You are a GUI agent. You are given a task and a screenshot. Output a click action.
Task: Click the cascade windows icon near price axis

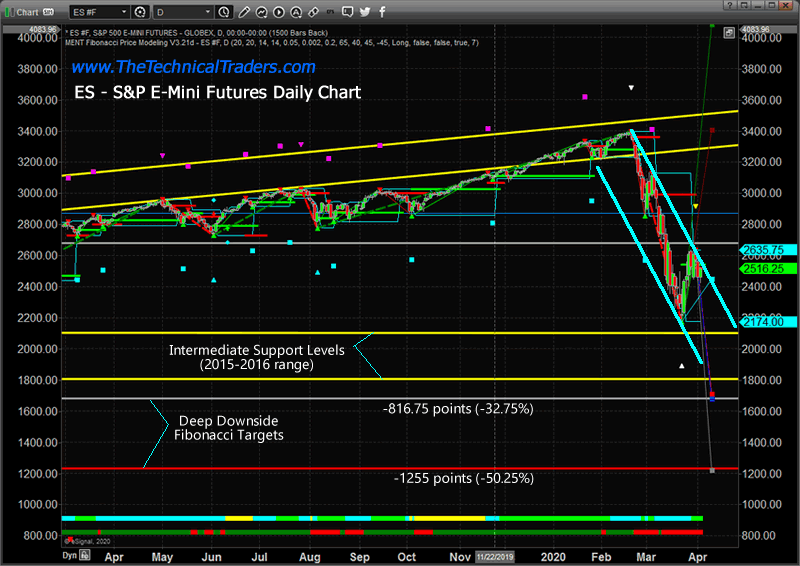[x=729, y=33]
